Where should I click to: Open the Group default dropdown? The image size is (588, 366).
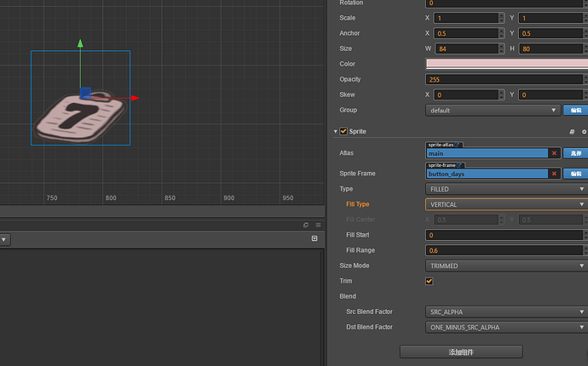click(493, 110)
